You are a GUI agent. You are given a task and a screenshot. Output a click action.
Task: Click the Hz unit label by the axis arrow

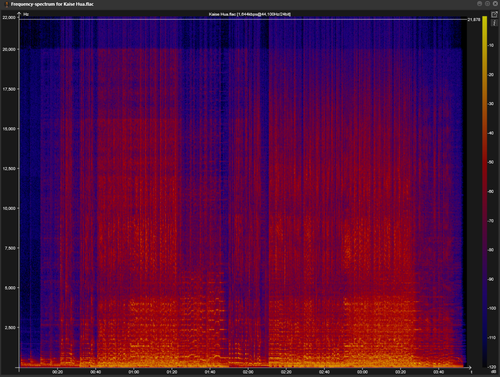(26, 14)
